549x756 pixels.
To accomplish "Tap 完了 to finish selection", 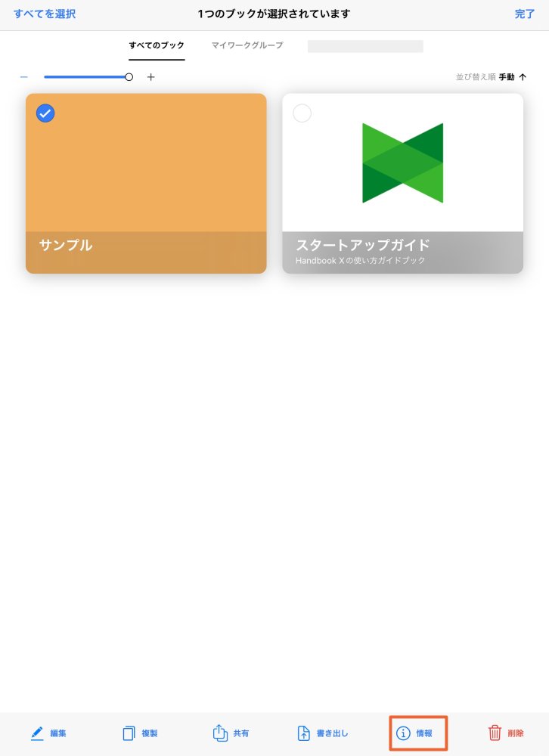I will [x=524, y=14].
